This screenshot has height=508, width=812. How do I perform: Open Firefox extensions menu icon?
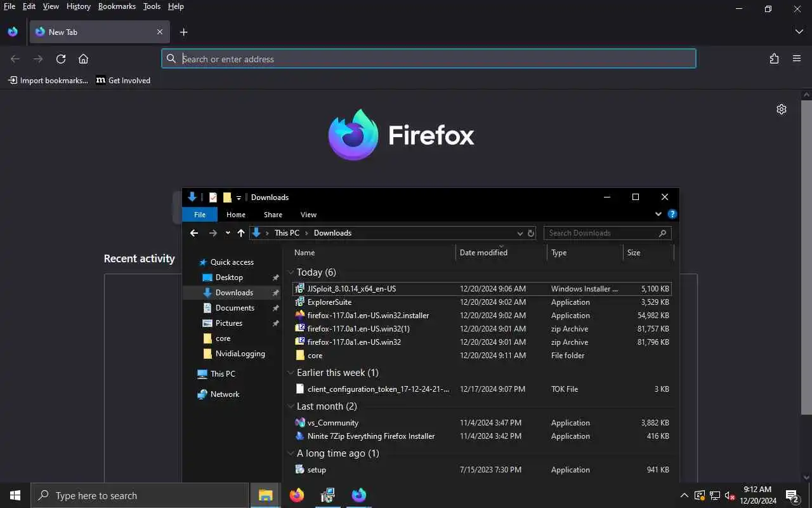774,59
